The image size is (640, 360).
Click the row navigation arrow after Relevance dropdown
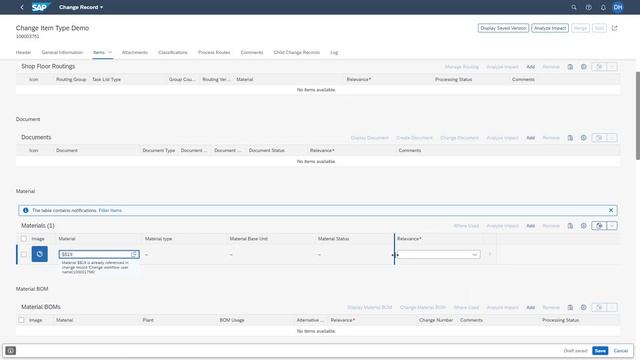coord(490,254)
